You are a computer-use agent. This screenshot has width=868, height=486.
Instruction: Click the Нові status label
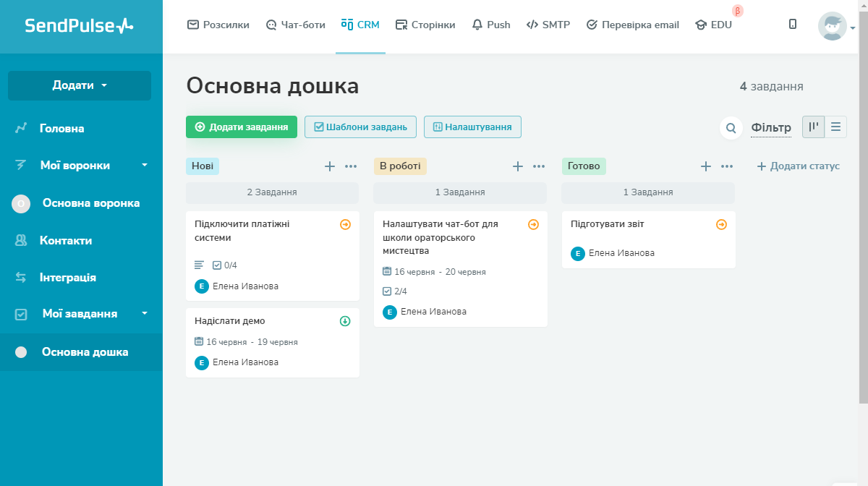coord(203,166)
